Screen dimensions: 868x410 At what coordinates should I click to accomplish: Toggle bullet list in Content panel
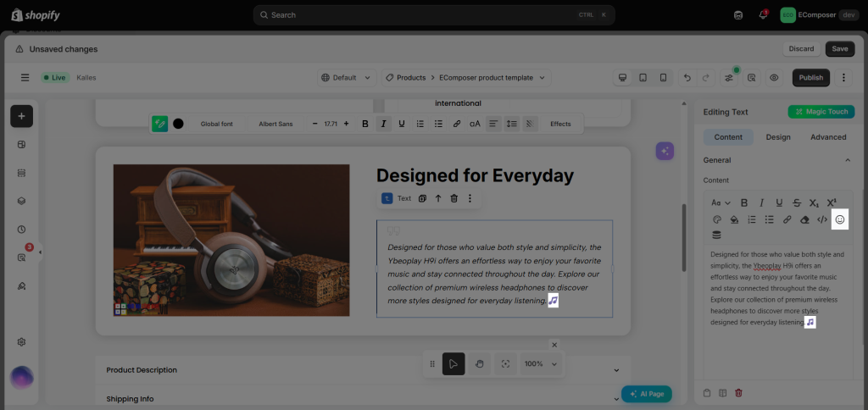pyautogui.click(x=769, y=219)
